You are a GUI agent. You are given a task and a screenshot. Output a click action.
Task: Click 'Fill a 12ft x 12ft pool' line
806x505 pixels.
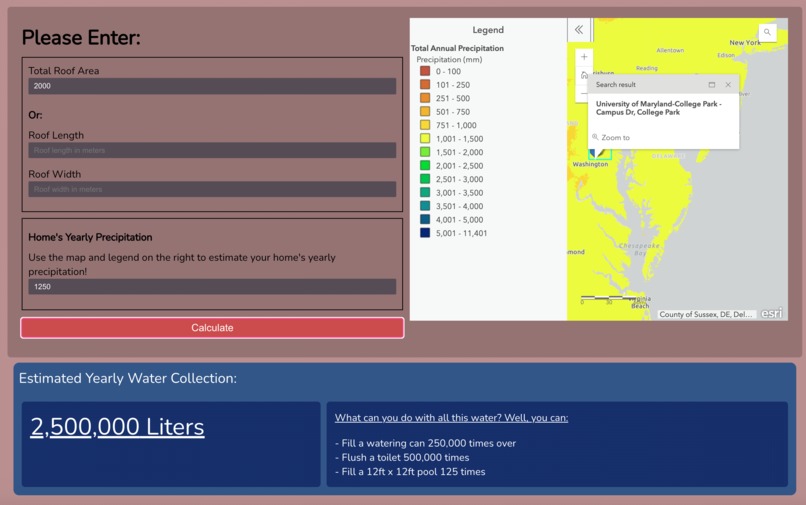tap(410, 472)
